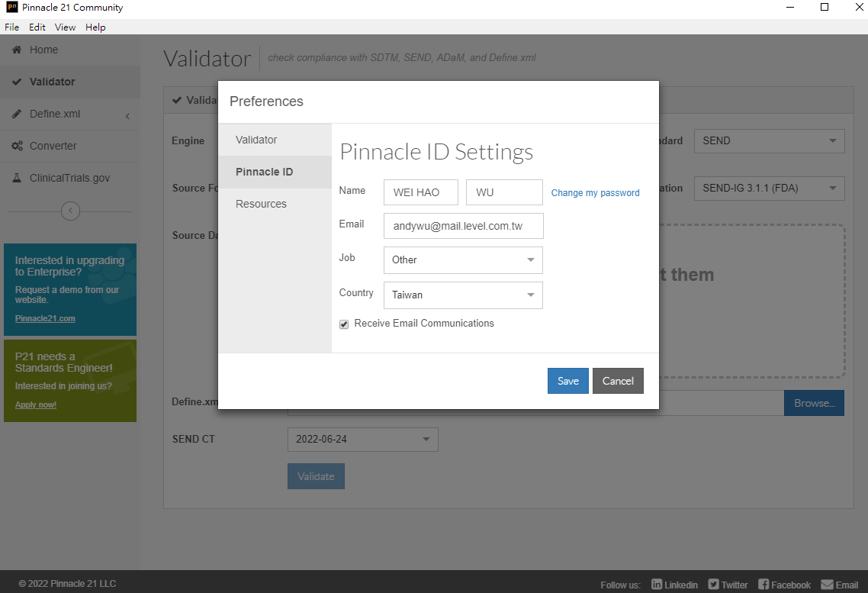Click the Email address input field
Screen dimensions: 868x593
pyautogui.click(x=463, y=226)
